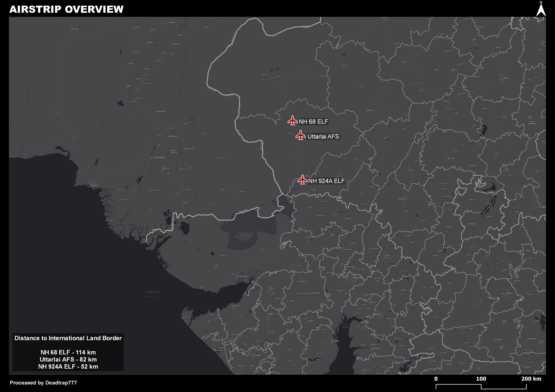
Task: Click the Morbi town label
Action: [272, 288]
